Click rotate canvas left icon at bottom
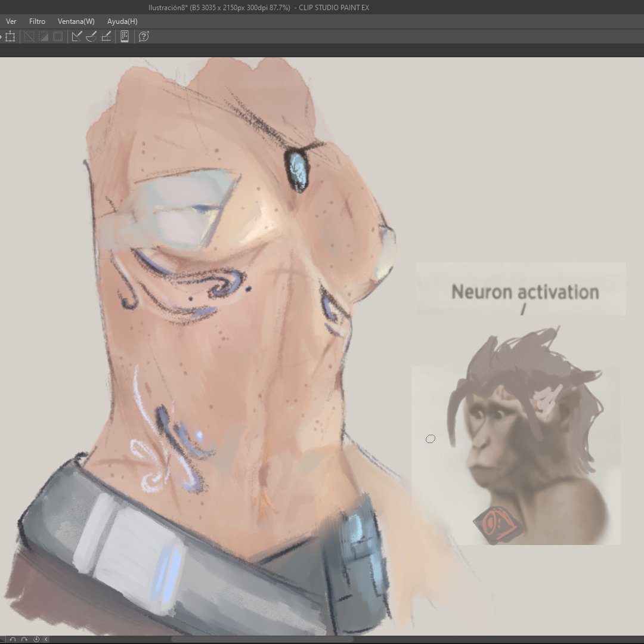644x644 pixels. pos(13,639)
